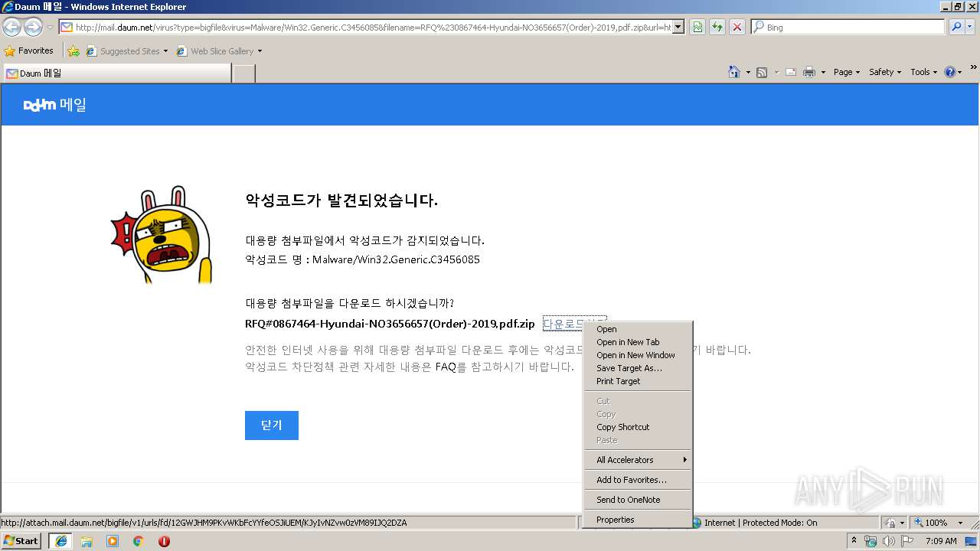The height and width of the screenshot is (551, 980).
Task: Expand the Web Slice Gallery dropdown
Action: coord(260,51)
